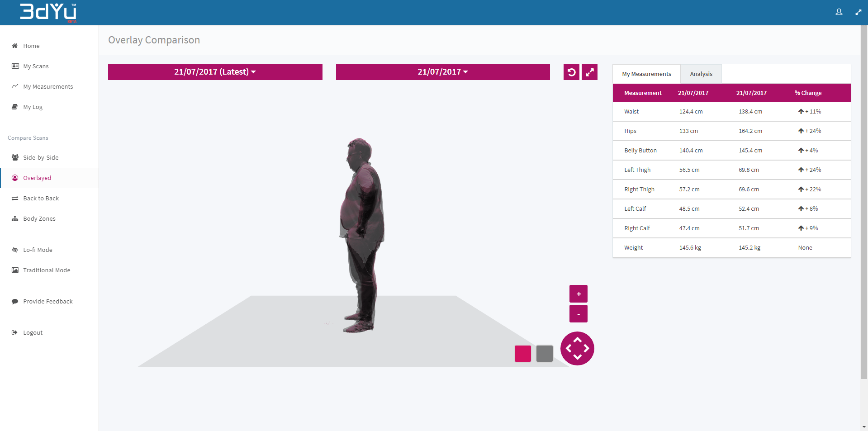Open Side-by-Side comparison

pos(41,158)
